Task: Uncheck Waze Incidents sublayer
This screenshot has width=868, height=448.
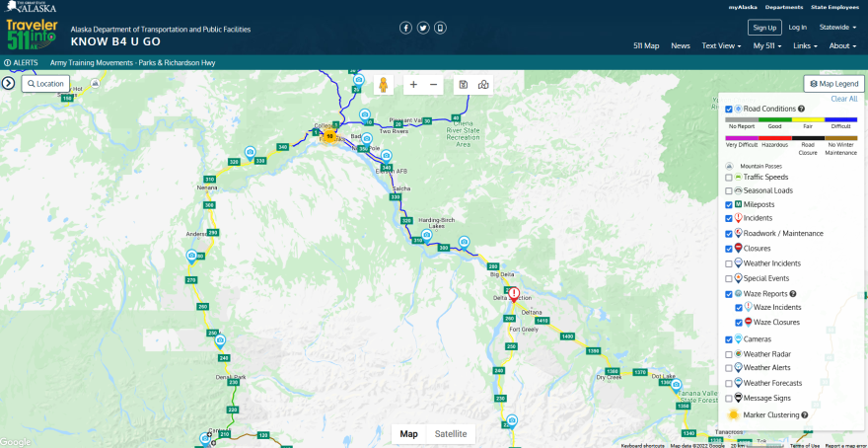Action: tap(739, 307)
